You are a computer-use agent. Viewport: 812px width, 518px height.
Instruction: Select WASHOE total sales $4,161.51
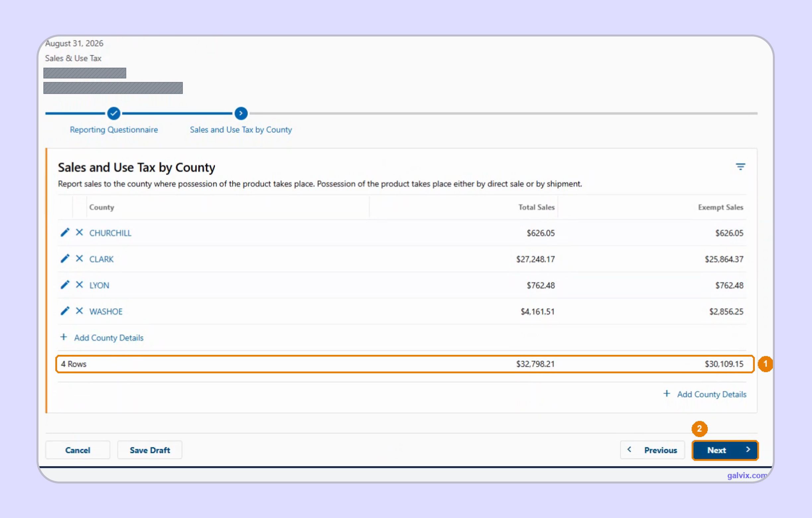537,312
